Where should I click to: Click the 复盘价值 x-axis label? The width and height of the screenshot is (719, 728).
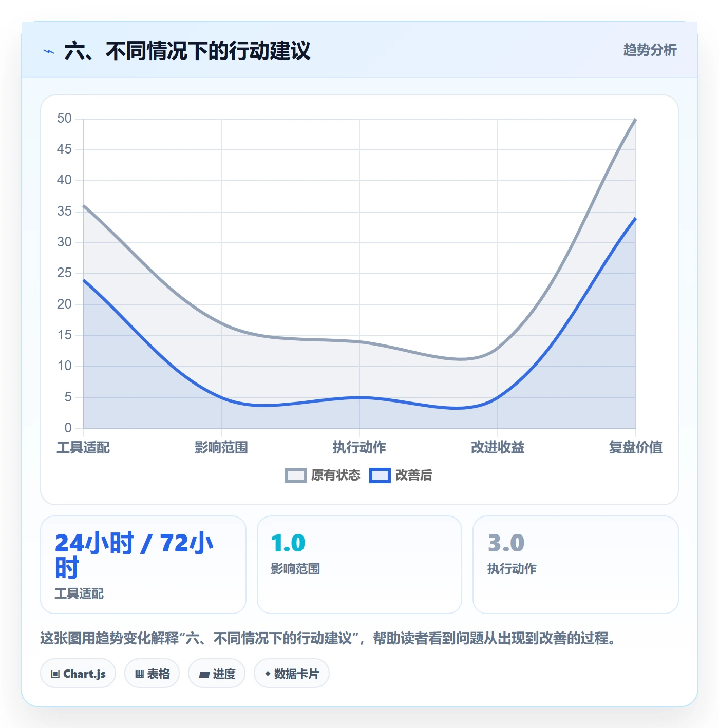pyautogui.click(x=636, y=448)
